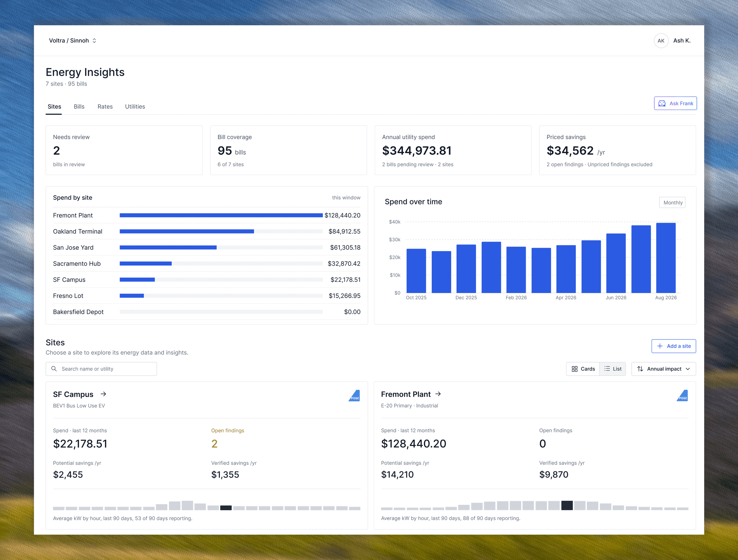Click the Annual impact chevron arrow
This screenshot has width=738, height=560.
(x=688, y=369)
